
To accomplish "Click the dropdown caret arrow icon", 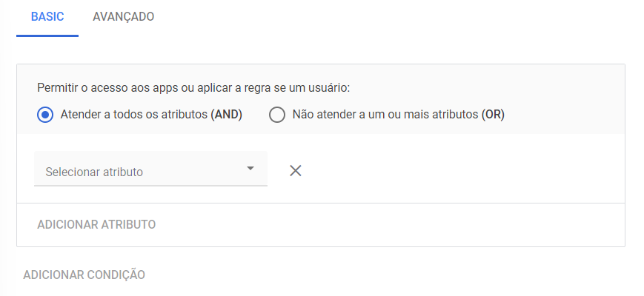I will (250, 168).
